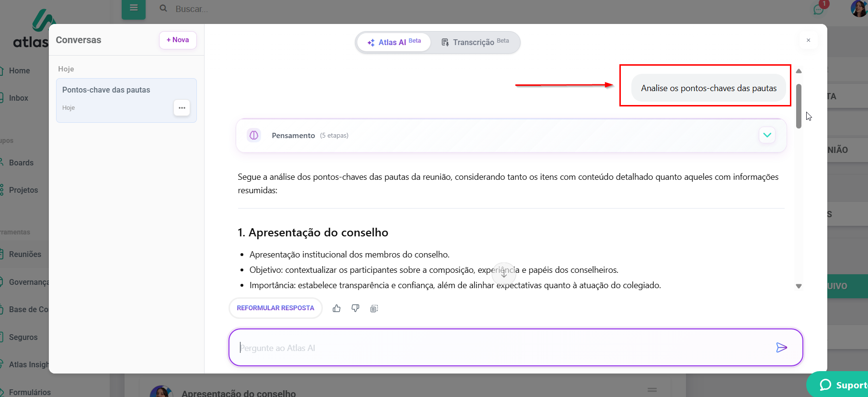This screenshot has height=397, width=868.
Task: Click the chat scrollbar up arrow
Action: point(799,71)
